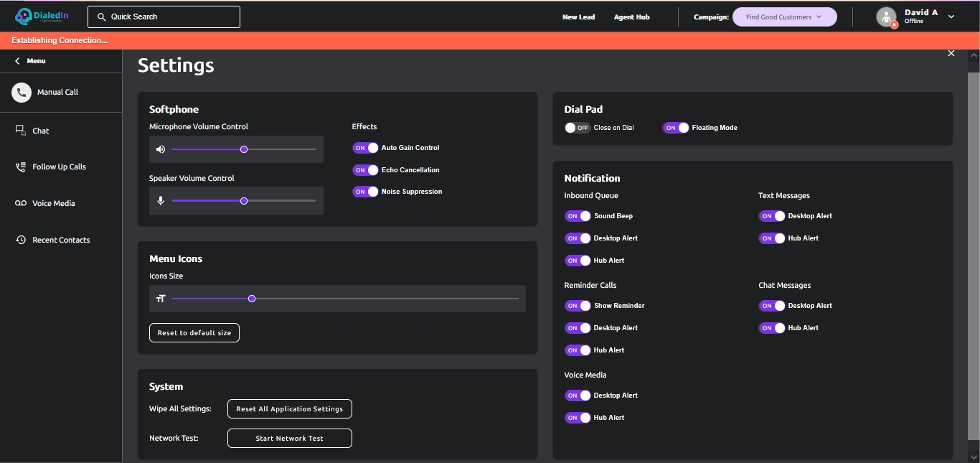Enable Close on Dial toggle
This screenshot has height=463, width=980.
(578, 128)
